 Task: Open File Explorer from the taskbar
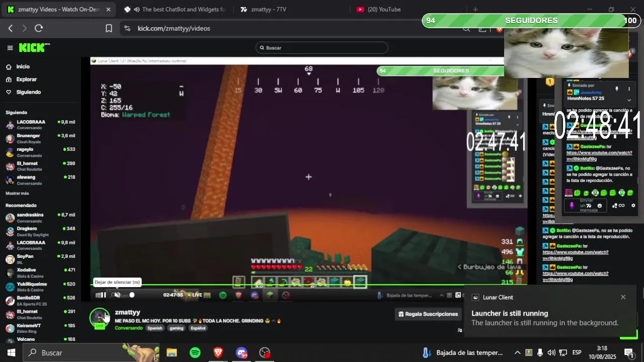click(x=172, y=352)
